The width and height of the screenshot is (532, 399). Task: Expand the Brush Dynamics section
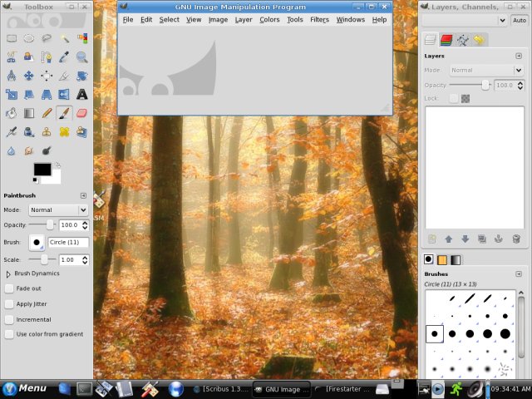tap(8, 273)
